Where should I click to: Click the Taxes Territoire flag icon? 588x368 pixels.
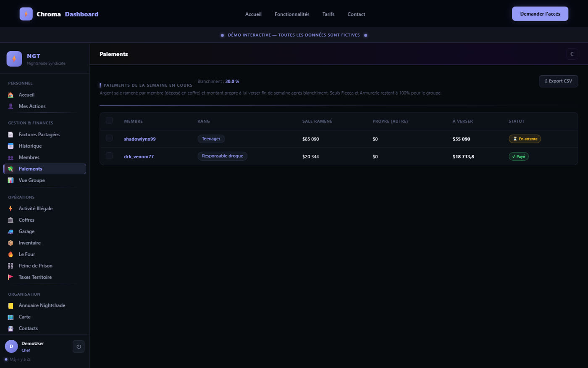coord(10,277)
